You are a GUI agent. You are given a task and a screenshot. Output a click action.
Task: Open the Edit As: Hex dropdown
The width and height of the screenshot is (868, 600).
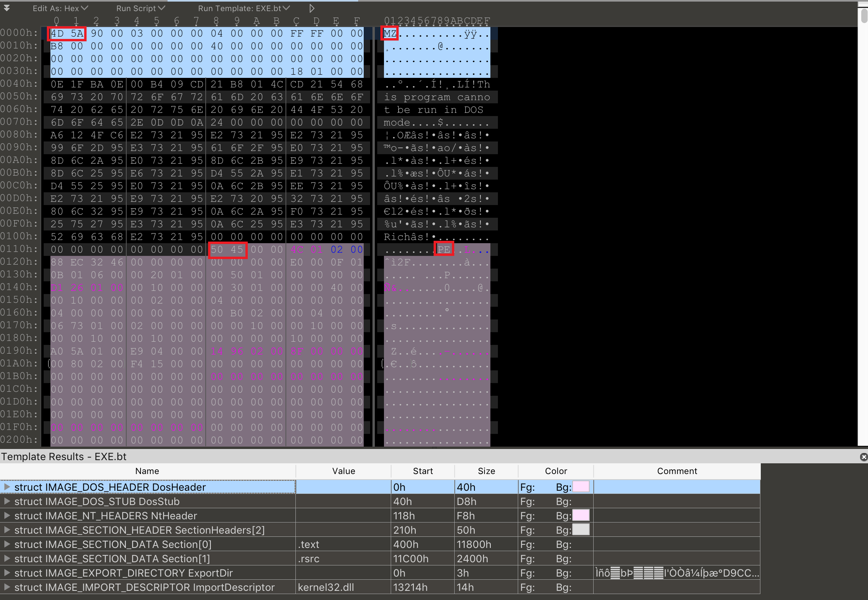coord(60,8)
